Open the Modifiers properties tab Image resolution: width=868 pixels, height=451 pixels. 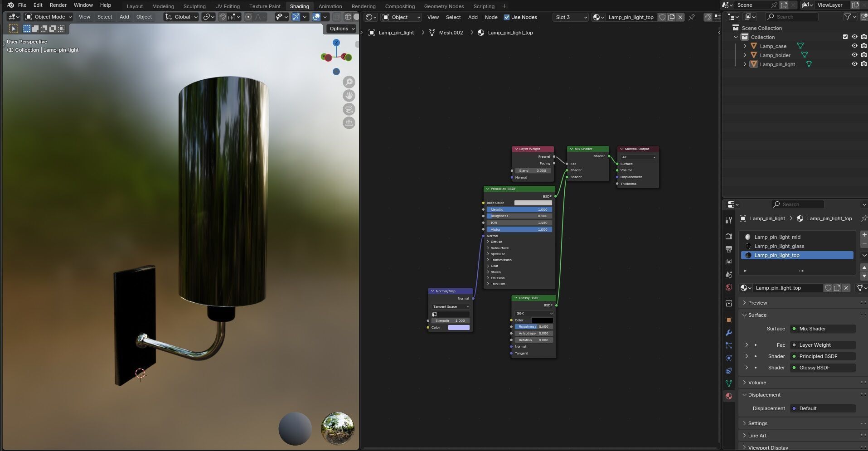(x=729, y=333)
